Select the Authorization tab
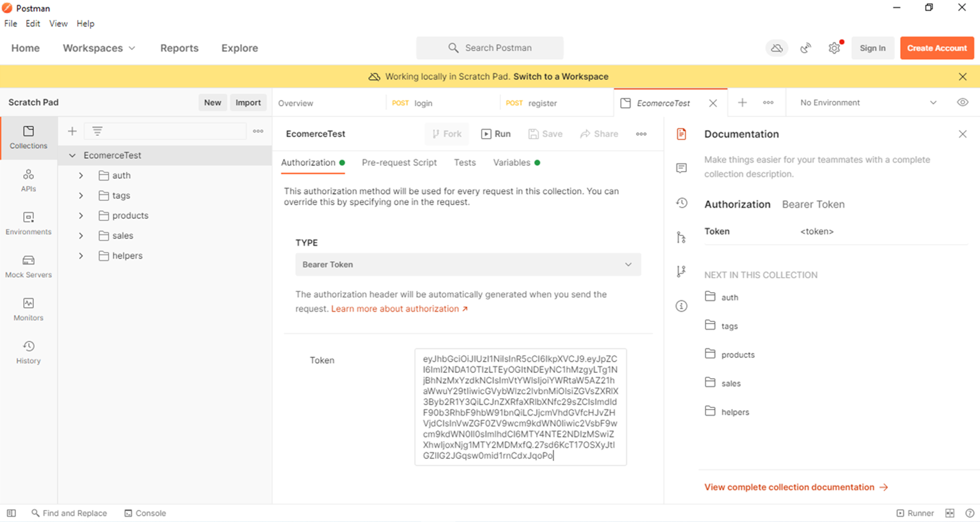This screenshot has height=522, width=980. pos(312,162)
